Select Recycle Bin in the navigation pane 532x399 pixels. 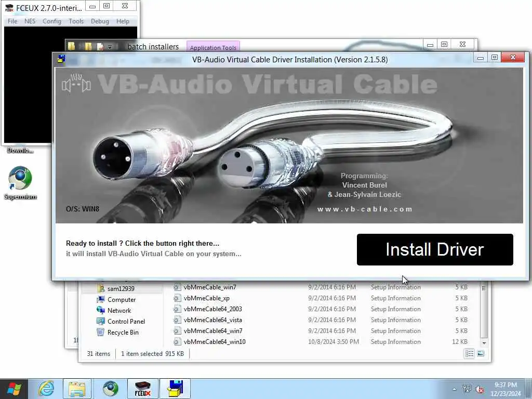point(123,332)
